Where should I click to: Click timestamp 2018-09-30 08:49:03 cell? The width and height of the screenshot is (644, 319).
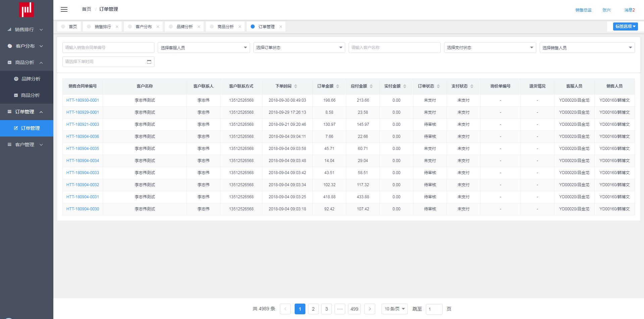[287, 100]
